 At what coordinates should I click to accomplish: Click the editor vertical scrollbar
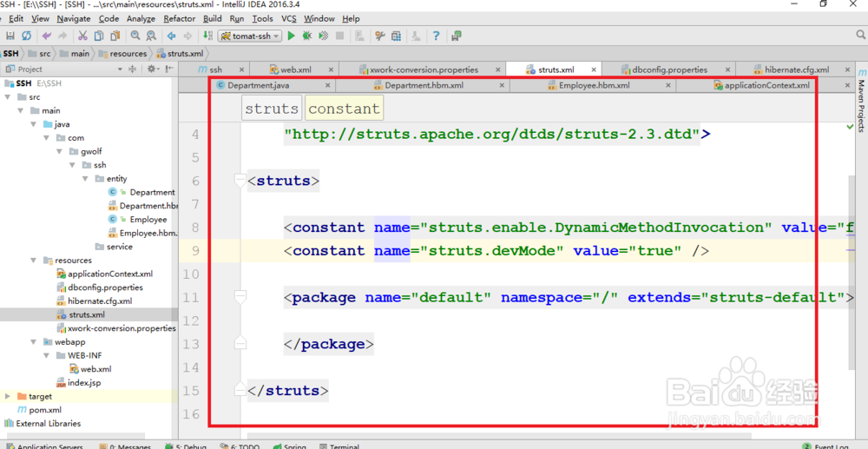[852, 271]
